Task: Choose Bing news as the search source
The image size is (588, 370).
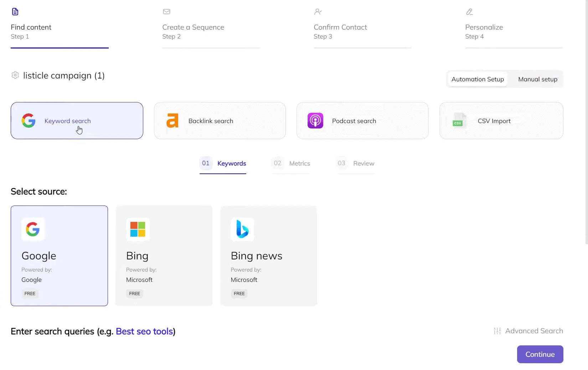Action: click(x=269, y=255)
